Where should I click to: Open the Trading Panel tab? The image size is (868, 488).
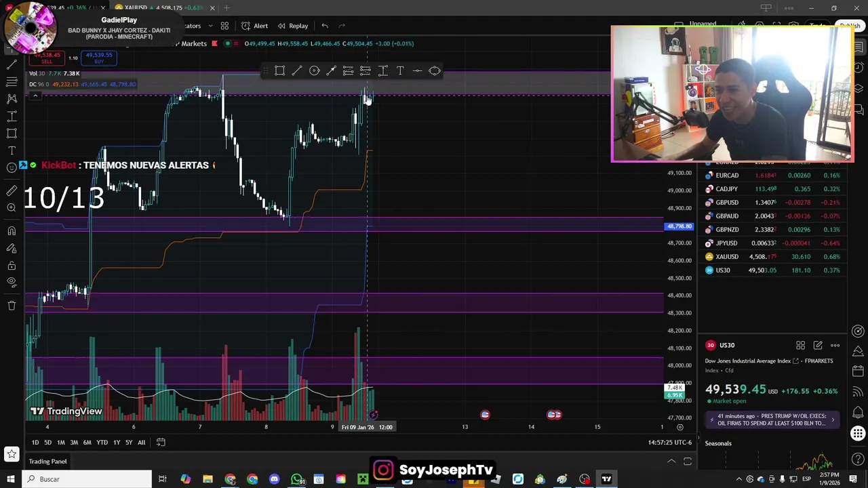47,462
